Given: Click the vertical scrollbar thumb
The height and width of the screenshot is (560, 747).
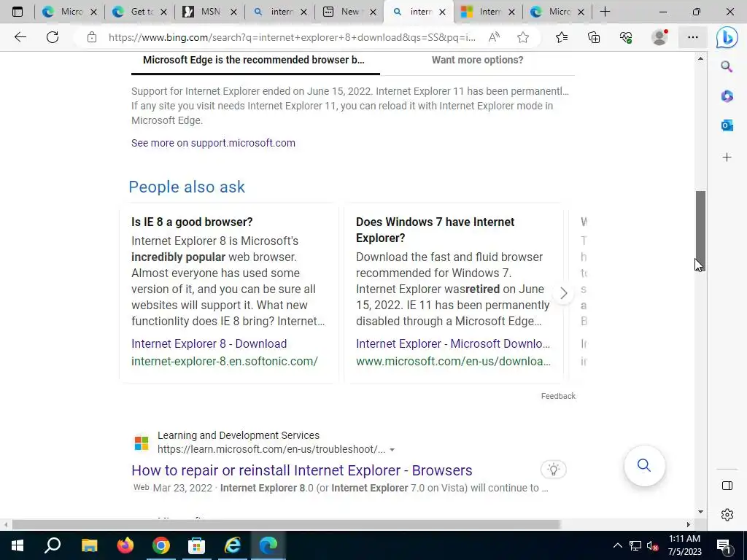Looking at the screenshot, I should point(700,230).
